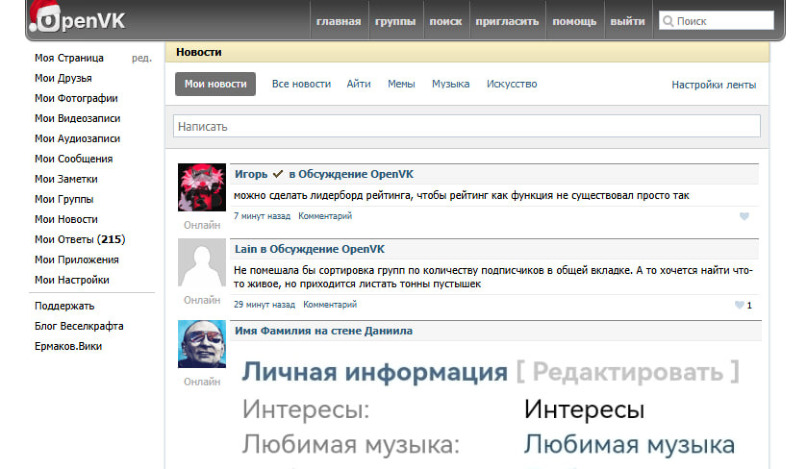
Task: Open Lain's default avatar
Action: tap(202, 262)
